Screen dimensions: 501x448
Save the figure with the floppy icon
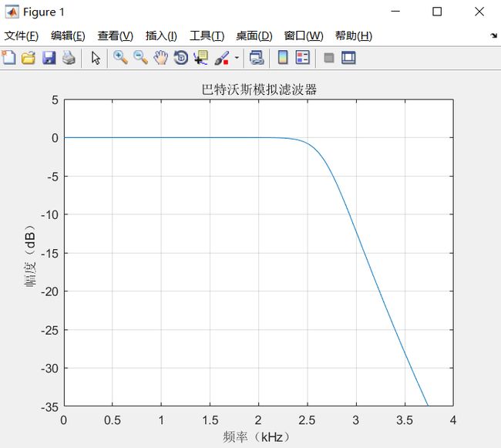click(x=49, y=58)
